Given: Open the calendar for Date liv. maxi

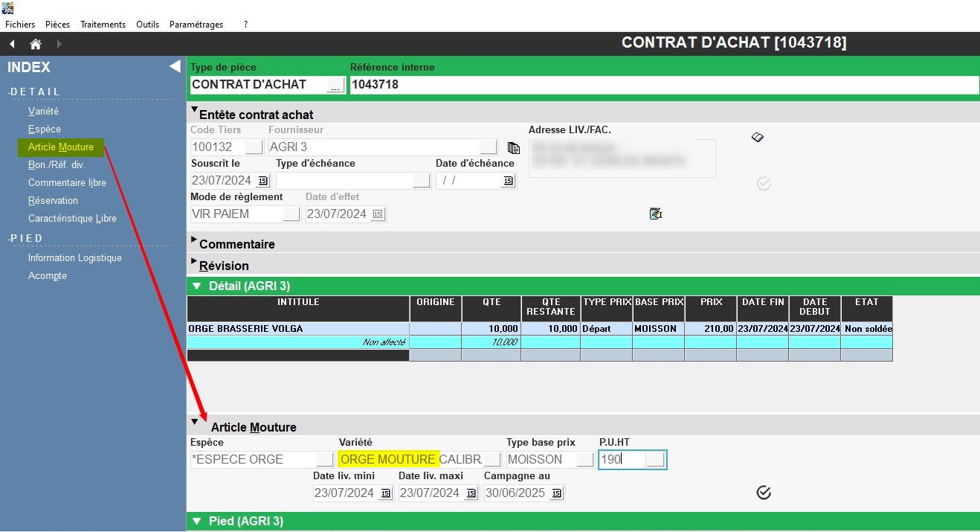Looking at the screenshot, I should [x=471, y=493].
